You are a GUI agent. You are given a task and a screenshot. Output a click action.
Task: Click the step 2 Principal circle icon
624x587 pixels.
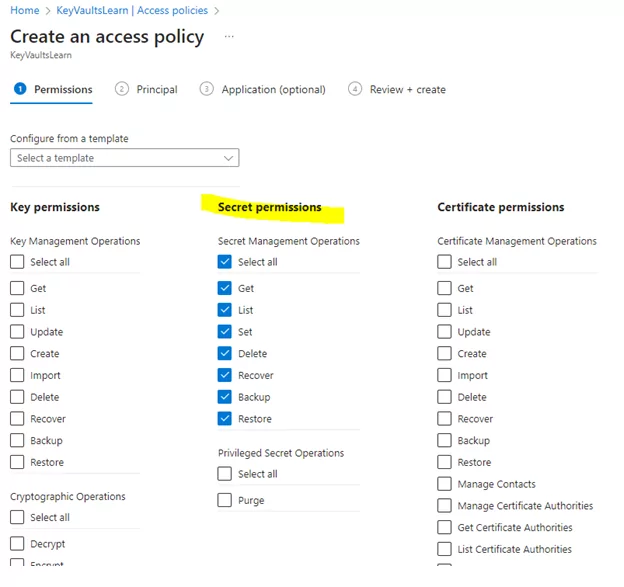[122, 89]
